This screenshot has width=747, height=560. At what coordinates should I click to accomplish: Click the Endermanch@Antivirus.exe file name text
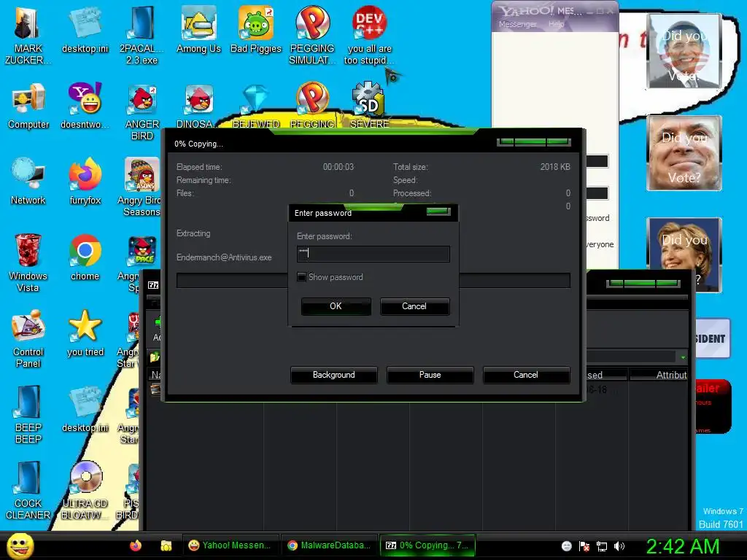[x=224, y=257]
